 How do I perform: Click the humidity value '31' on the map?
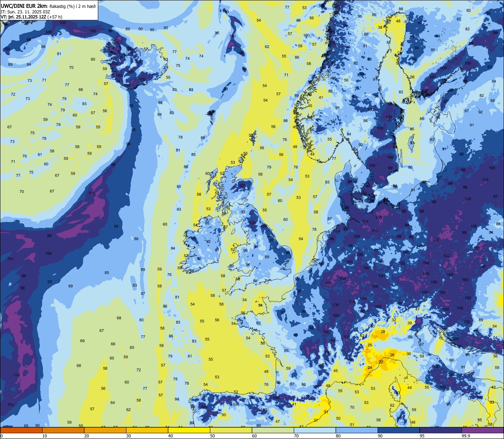(326, 412)
